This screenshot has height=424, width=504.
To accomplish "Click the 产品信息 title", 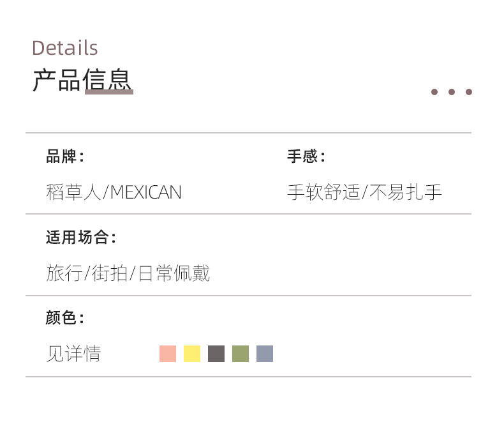I will coord(82,80).
